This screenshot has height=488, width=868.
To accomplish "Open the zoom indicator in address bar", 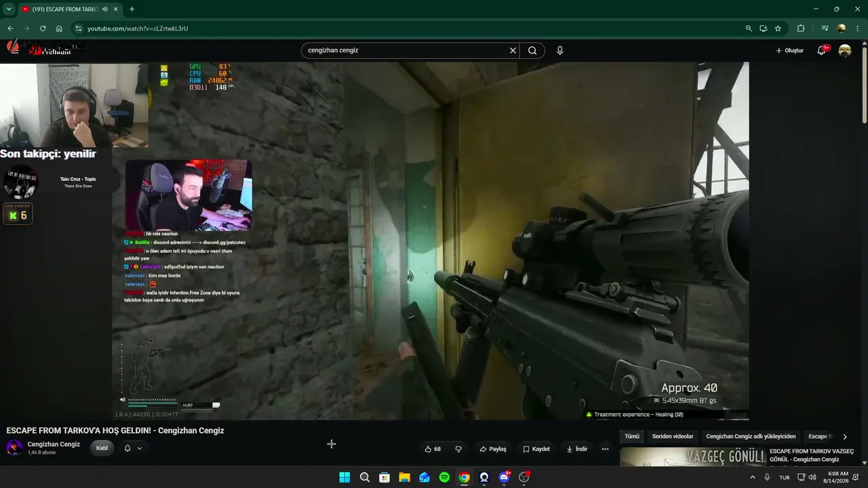I will click(749, 28).
